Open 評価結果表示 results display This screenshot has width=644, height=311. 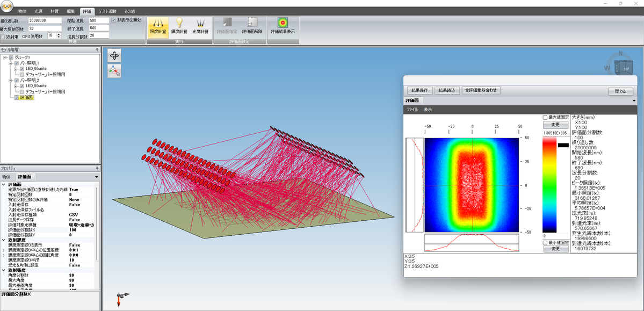coord(282,27)
